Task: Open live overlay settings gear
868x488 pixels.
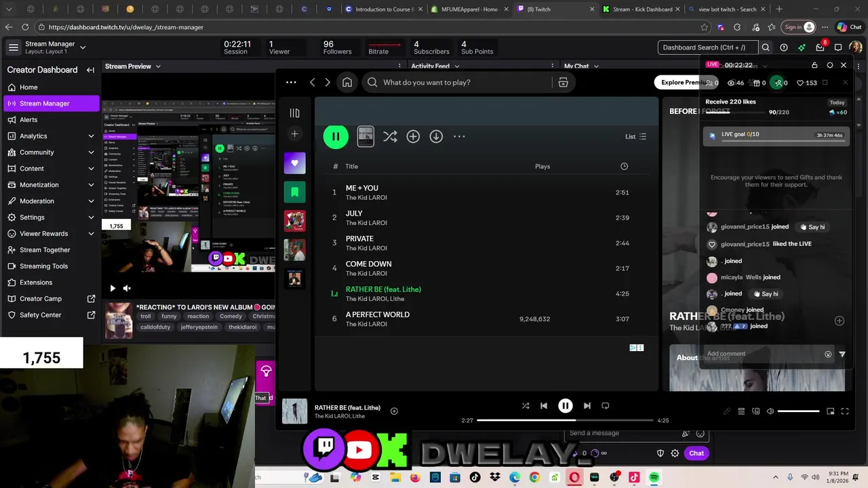Action: pos(830,65)
